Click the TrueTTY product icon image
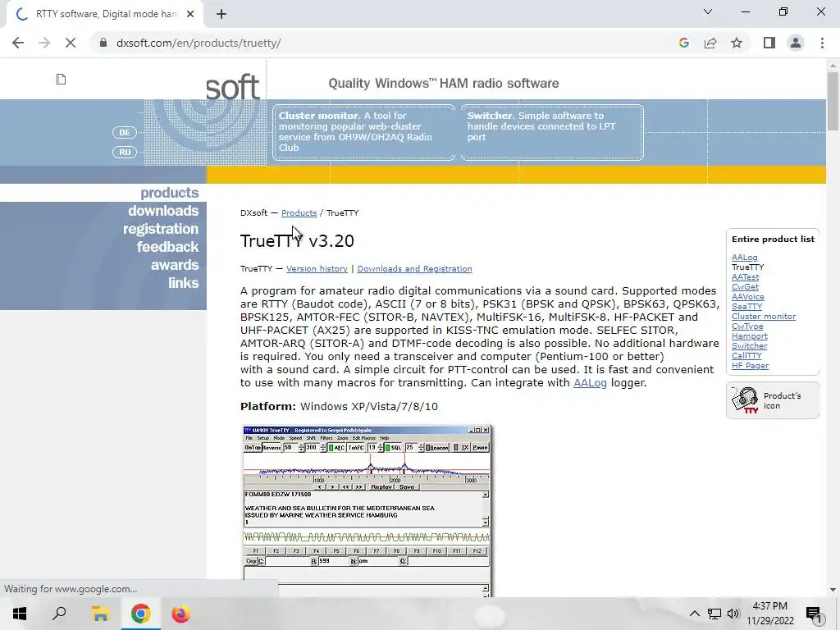The height and width of the screenshot is (630, 840). click(745, 400)
